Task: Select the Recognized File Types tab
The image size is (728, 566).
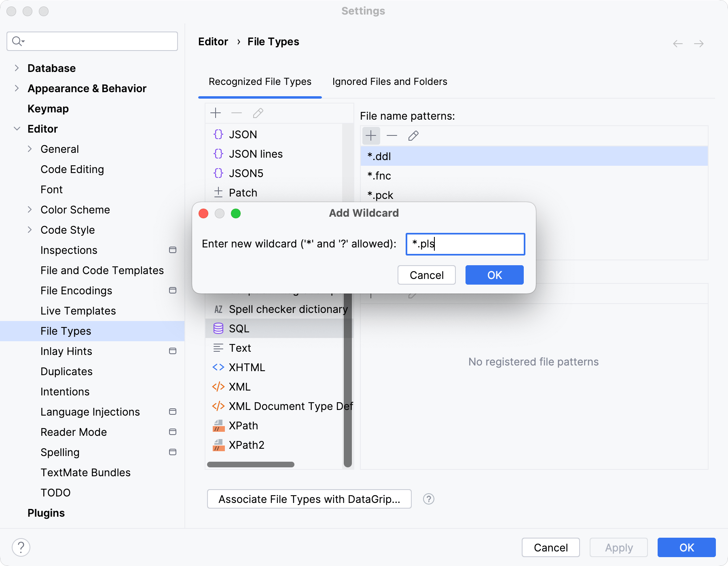Action: point(260,81)
